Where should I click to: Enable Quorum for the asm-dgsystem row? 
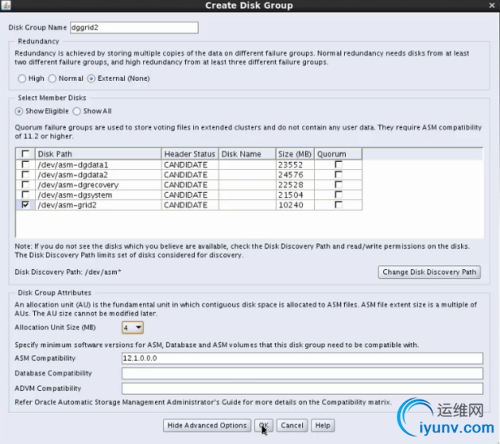(x=338, y=194)
